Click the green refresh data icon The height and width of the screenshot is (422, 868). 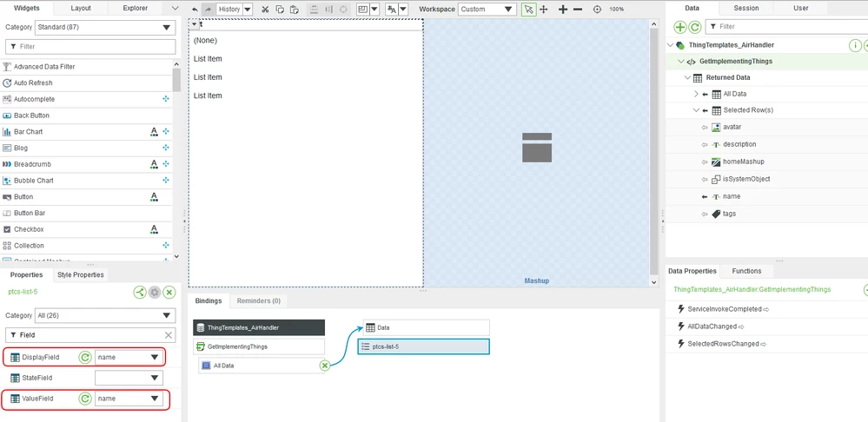695,27
